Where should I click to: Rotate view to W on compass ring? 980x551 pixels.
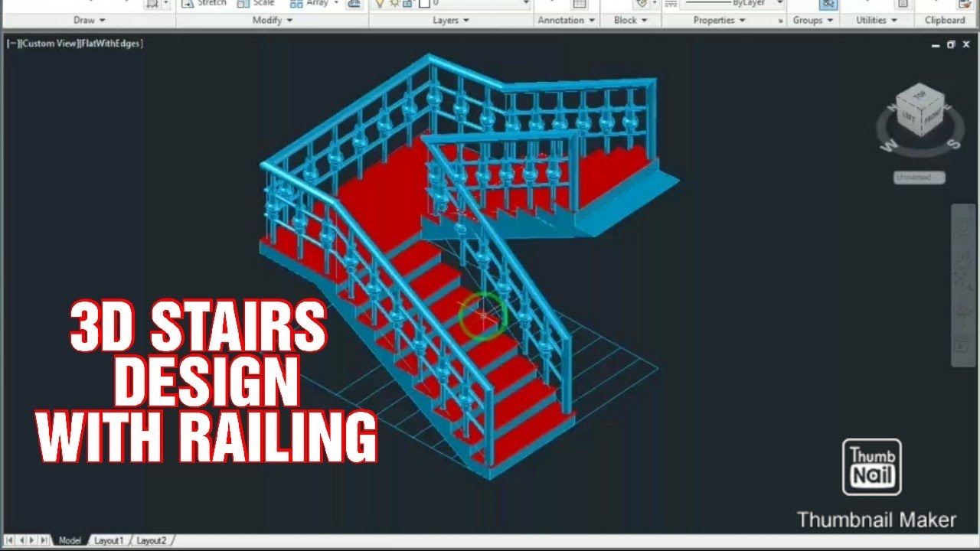(888, 145)
